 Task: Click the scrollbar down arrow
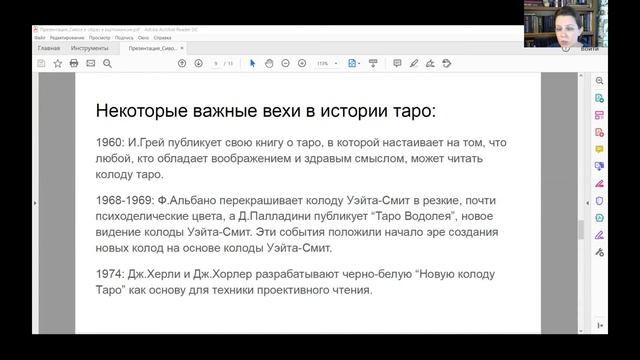click(x=581, y=331)
